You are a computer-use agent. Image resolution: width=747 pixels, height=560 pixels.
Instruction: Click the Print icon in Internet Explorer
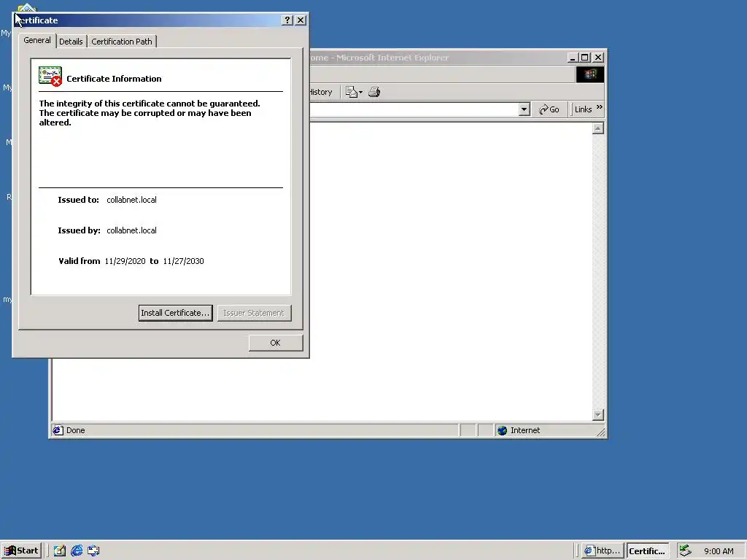coord(374,92)
